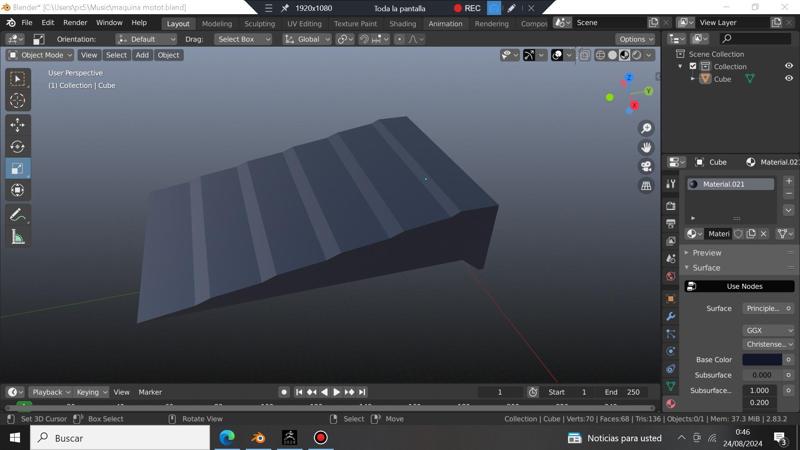The image size is (800, 450).
Task: Open the Render properties tab icon
Action: 671,206
